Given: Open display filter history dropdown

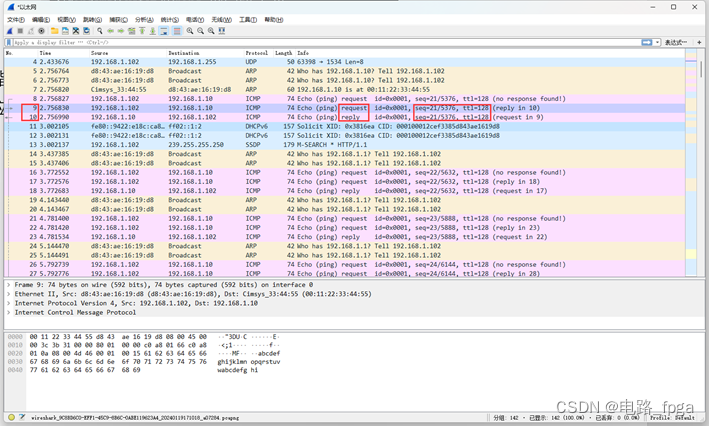Looking at the screenshot, I should tap(657, 42).
